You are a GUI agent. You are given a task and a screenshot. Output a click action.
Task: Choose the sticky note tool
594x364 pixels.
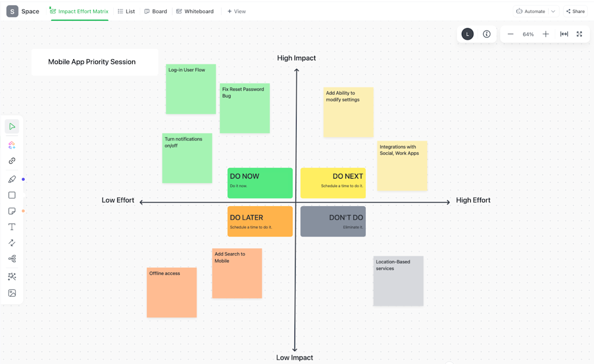click(12, 211)
